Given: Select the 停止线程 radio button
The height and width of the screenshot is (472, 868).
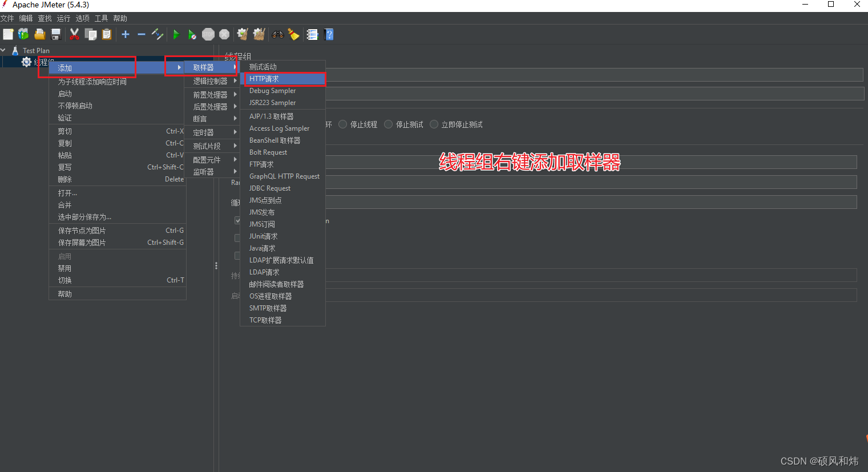Looking at the screenshot, I should click(343, 124).
